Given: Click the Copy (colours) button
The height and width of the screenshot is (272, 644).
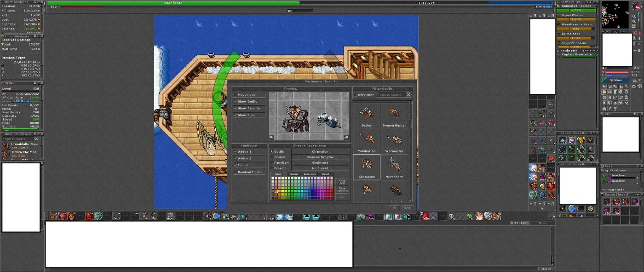Looking at the screenshot, I should coord(342,189).
